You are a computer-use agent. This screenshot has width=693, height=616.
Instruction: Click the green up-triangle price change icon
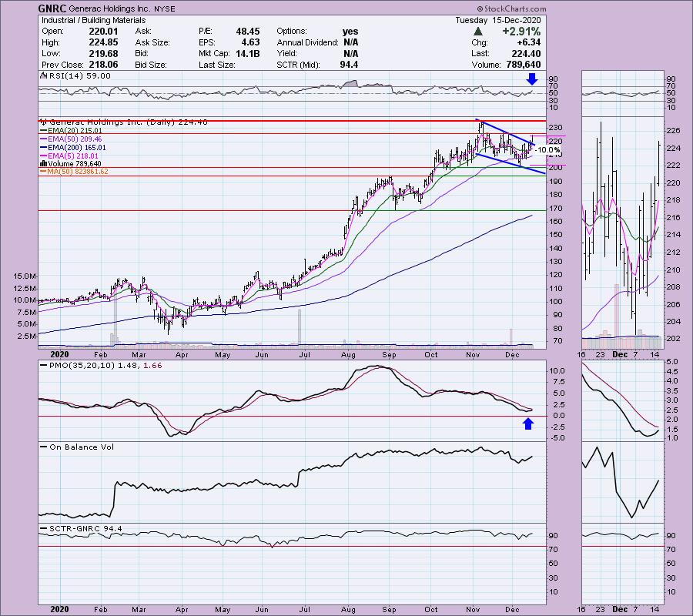click(477, 32)
